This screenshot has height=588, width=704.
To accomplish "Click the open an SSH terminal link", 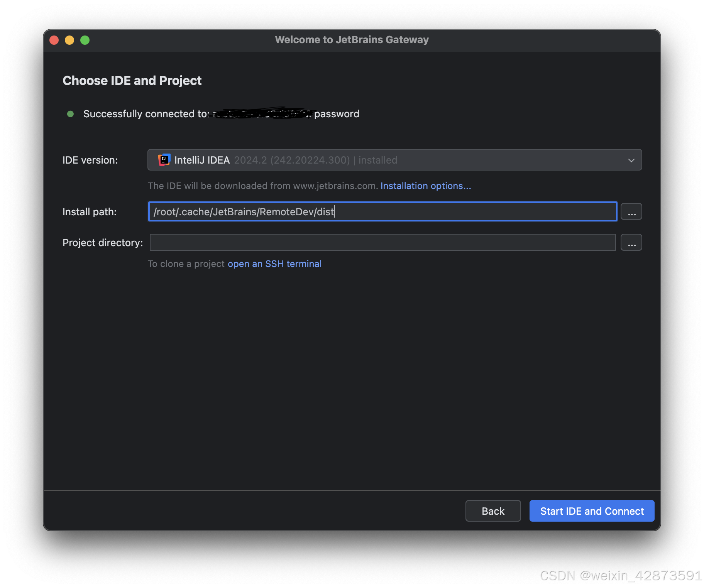I will [274, 264].
